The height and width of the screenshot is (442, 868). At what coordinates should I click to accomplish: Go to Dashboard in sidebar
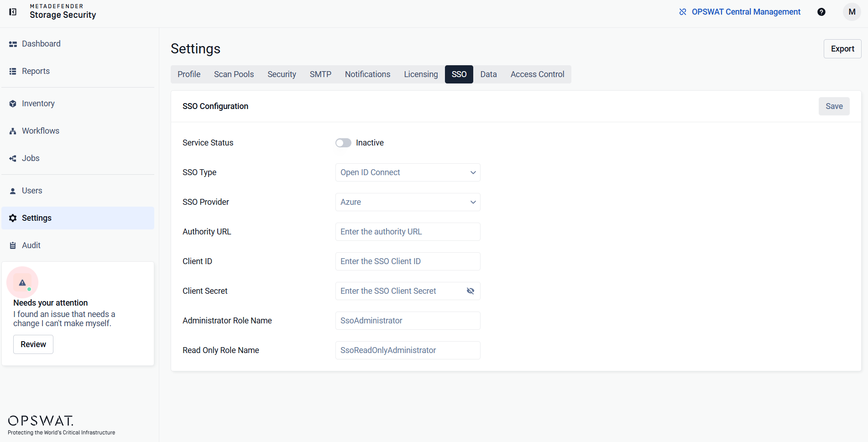(x=78, y=44)
